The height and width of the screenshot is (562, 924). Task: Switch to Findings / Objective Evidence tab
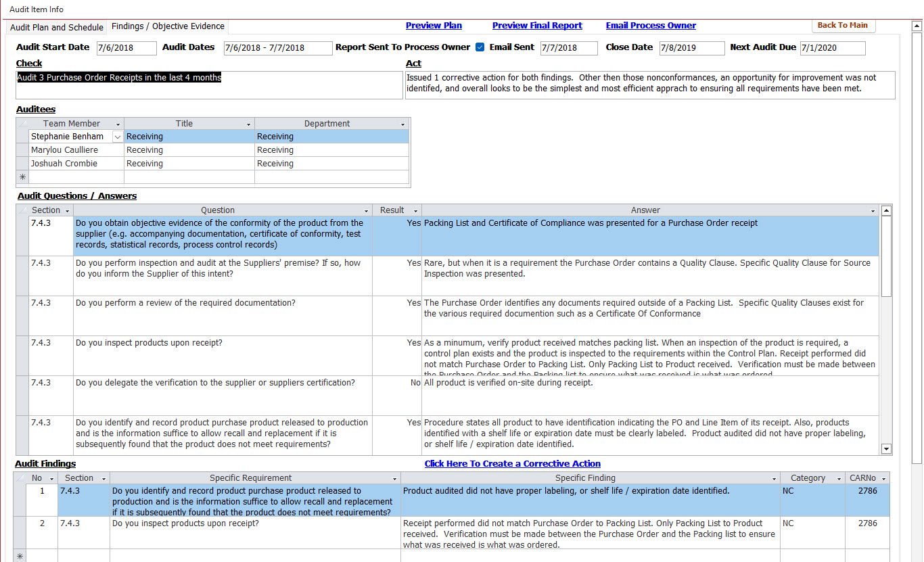168,26
